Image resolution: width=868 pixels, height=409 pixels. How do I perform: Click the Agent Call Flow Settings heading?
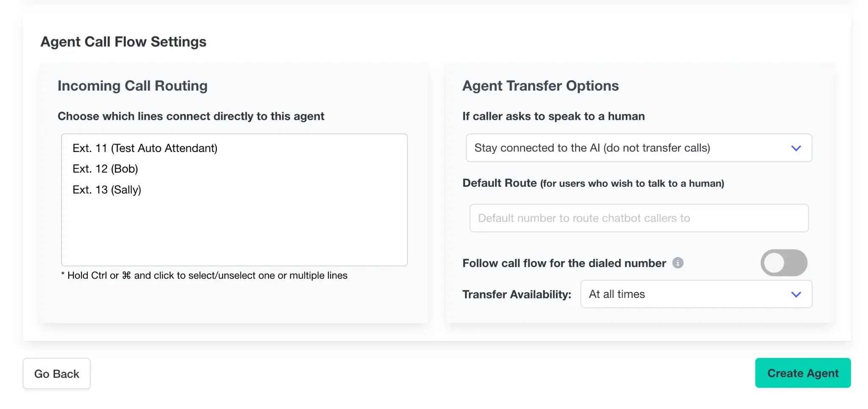(123, 41)
